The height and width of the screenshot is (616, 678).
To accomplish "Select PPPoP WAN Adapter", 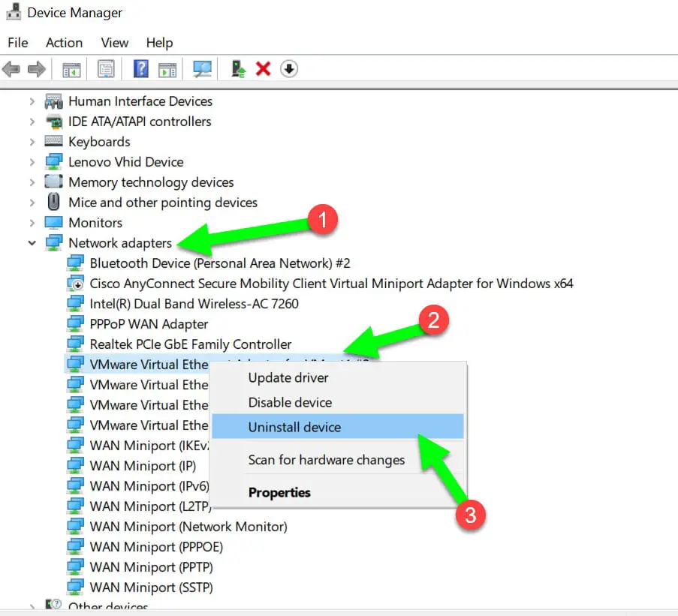I will pyautogui.click(x=149, y=324).
